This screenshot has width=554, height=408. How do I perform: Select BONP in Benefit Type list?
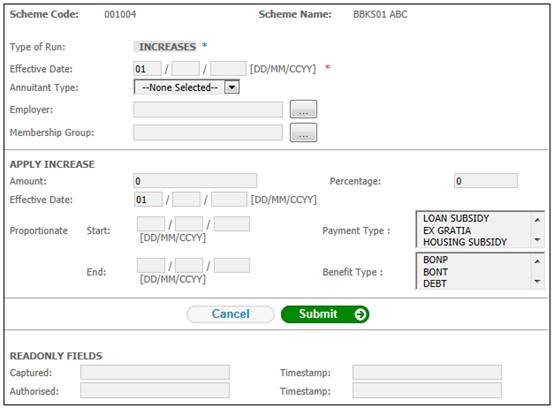(x=435, y=260)
